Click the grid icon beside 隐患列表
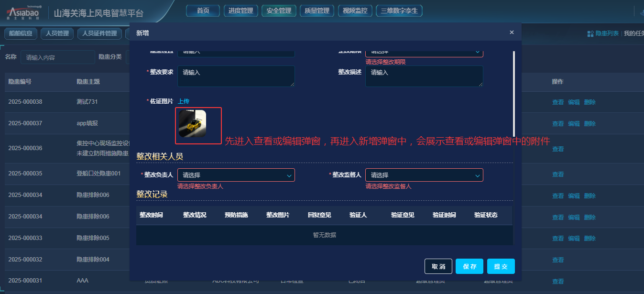The image size is (644, 294). 590,33
